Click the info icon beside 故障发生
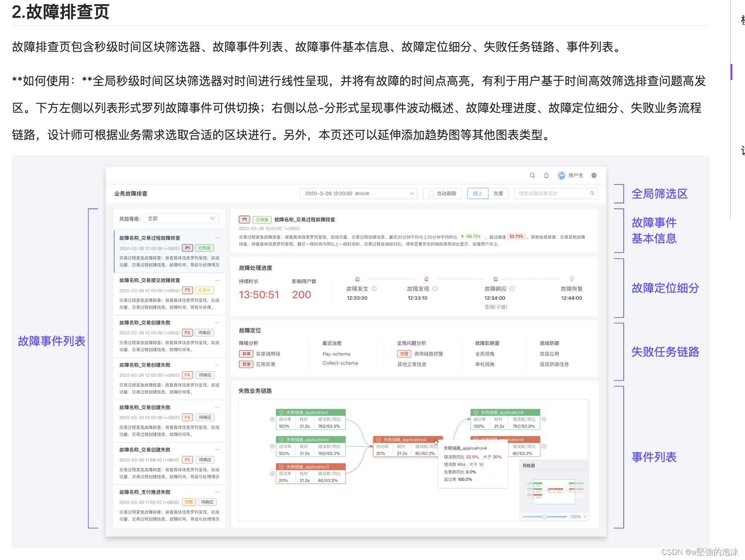The image size is (745, 560). (x=374, y=289)
